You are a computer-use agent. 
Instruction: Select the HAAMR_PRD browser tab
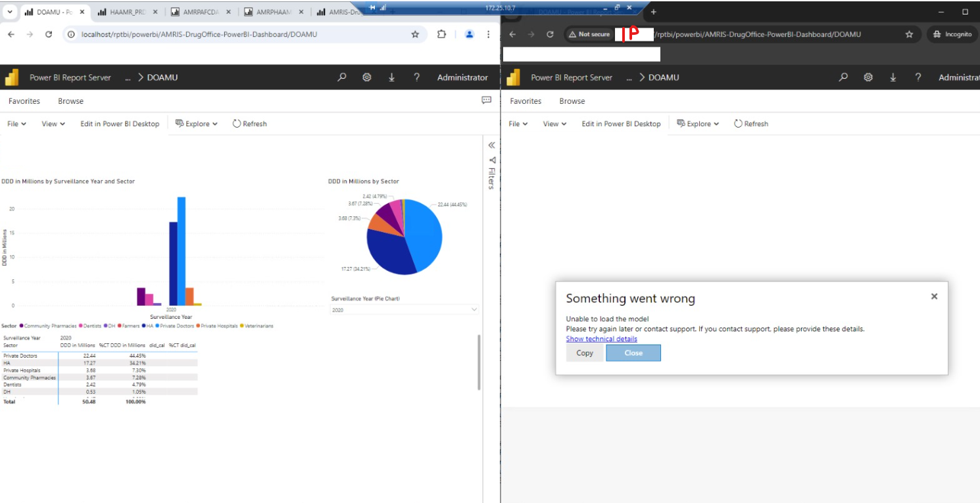tap(128, 11)
